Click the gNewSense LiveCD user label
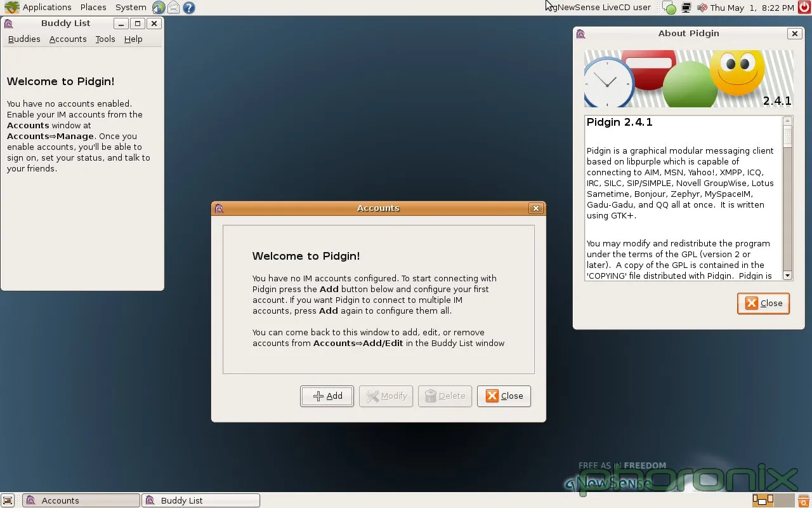This screenshot has width=812, height=508. pos(601,8)
